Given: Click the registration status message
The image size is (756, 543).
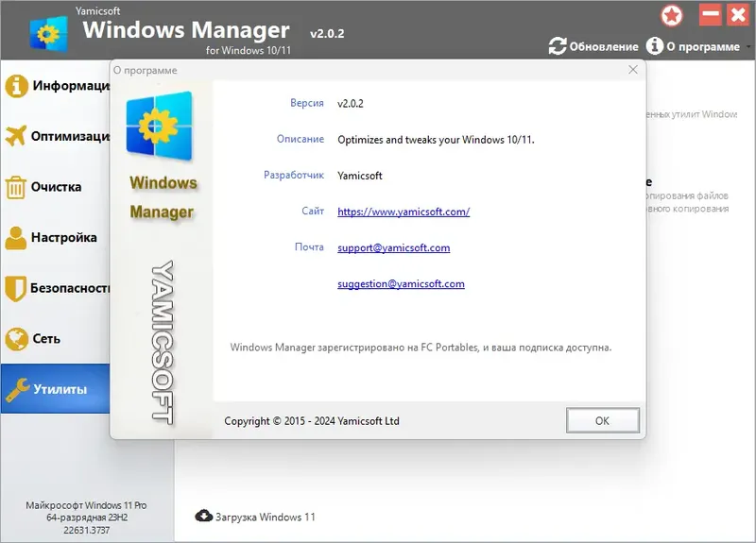Looking at the screenshot, I should tap(421, 348).
